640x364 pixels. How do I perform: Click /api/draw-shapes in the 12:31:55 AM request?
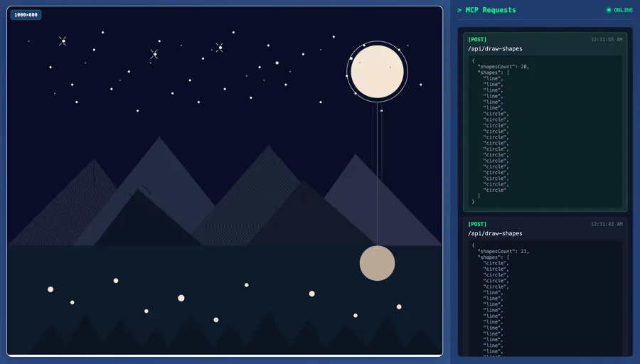pos(495,48)
